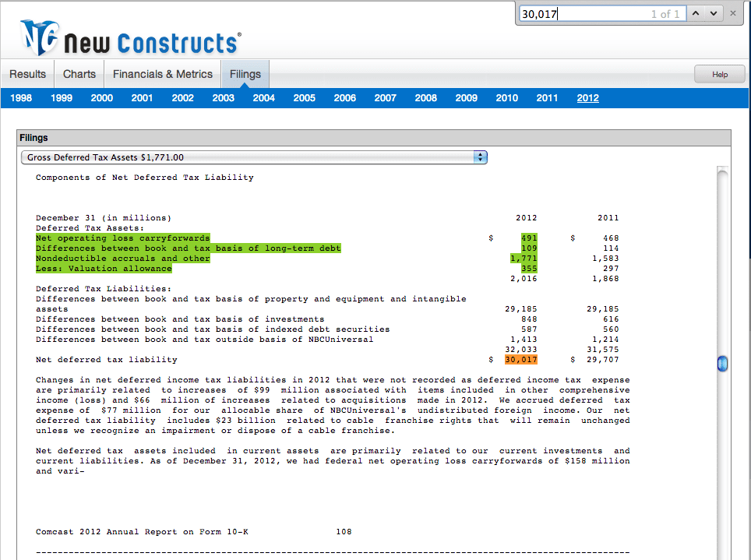
Task: Select the 2012 filing year
Action: click(587, 98)
